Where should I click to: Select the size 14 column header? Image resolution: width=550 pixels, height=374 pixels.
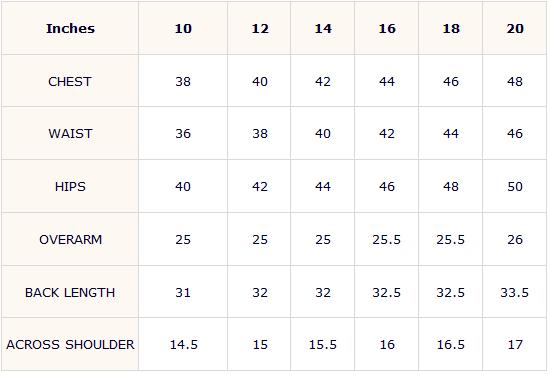tap(323, 28)
